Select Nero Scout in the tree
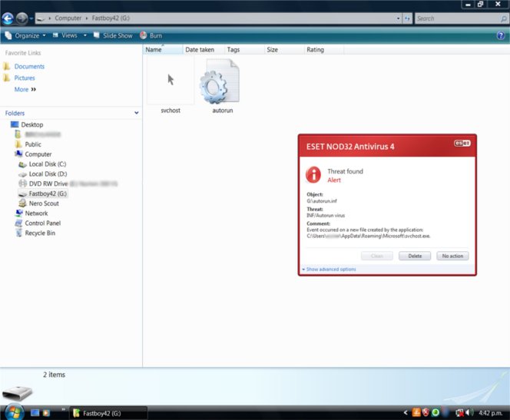Image resolution: width=510 pixels, height=420 pixels. click(44, 203)
